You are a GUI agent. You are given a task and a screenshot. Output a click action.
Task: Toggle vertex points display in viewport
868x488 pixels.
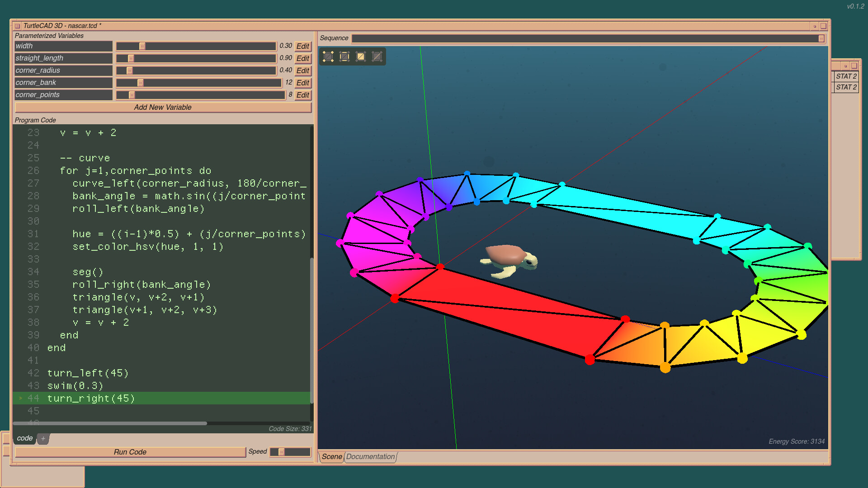click(328, 56)
